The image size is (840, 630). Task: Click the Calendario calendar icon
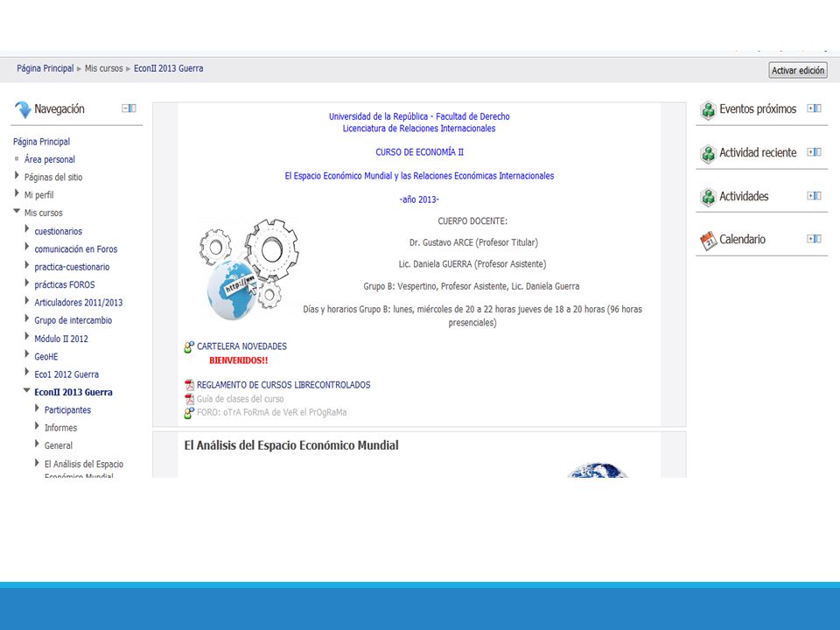708,241
